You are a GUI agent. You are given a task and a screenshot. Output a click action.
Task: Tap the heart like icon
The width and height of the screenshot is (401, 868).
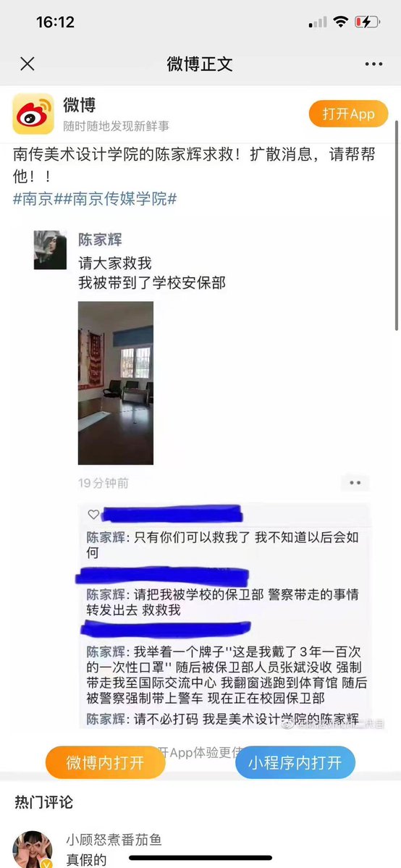93,514
